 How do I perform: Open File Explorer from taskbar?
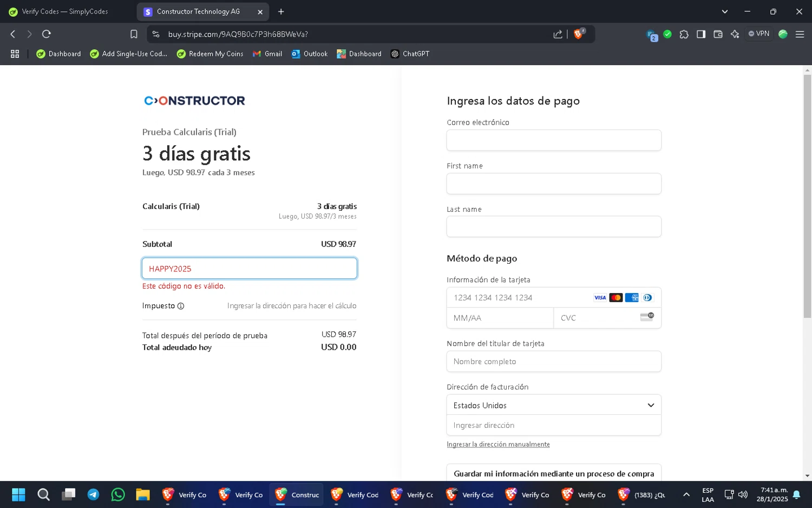[x=143, y=494]
